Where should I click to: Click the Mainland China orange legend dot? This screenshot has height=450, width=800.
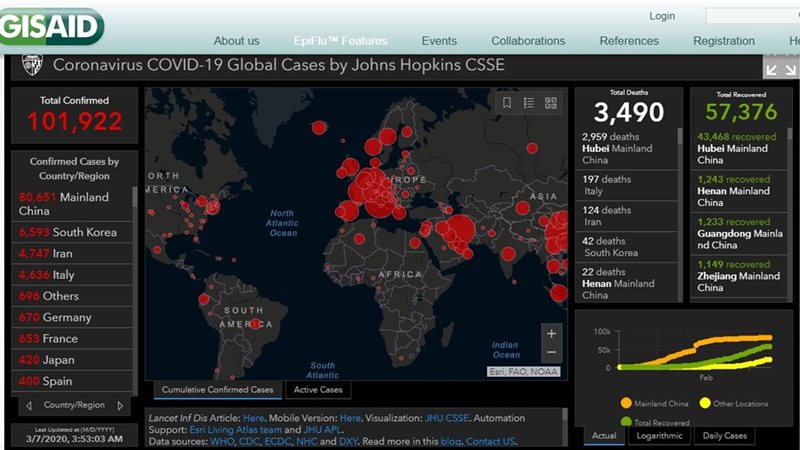pos(626,403)
